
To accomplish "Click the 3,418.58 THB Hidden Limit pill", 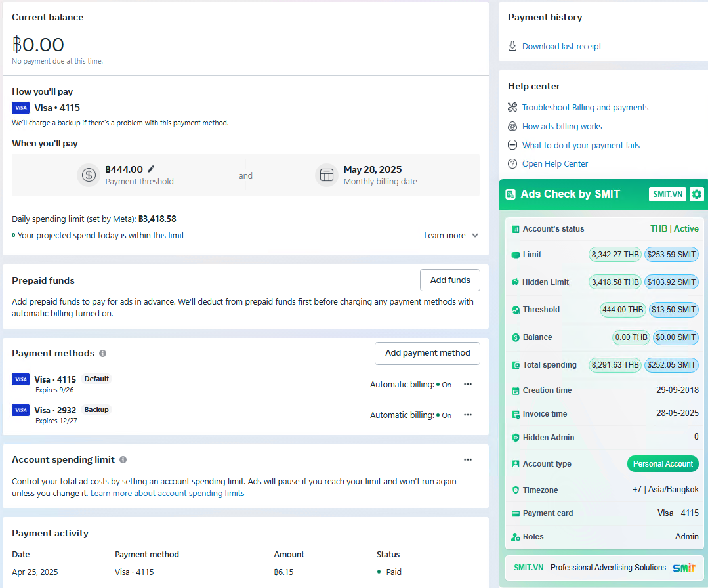I will [615, 282].
